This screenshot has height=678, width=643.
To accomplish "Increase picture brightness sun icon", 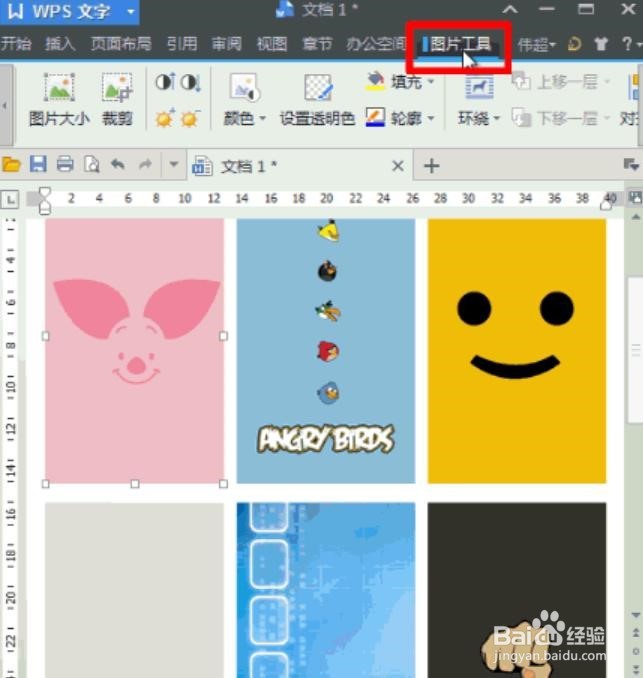I will [165, 118].
